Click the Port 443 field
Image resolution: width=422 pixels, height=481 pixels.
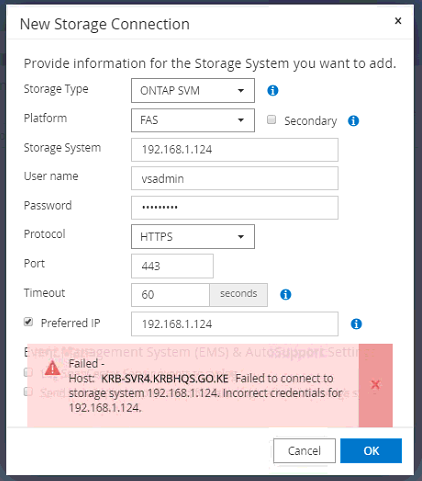click(172, 266)
